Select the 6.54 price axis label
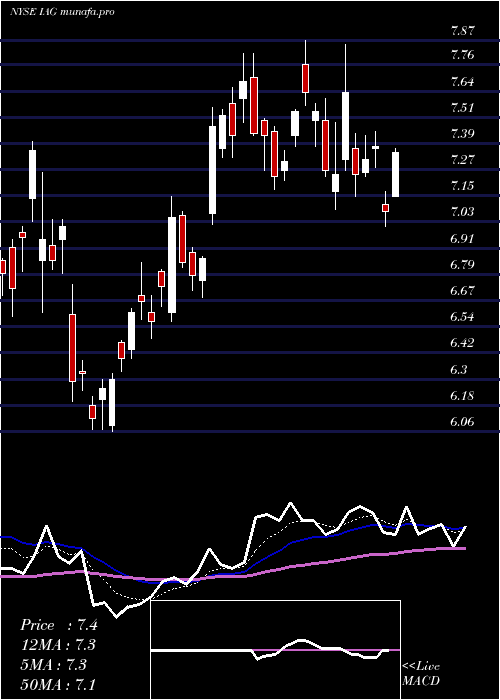 pyautogui.click(x=462, y=317)
